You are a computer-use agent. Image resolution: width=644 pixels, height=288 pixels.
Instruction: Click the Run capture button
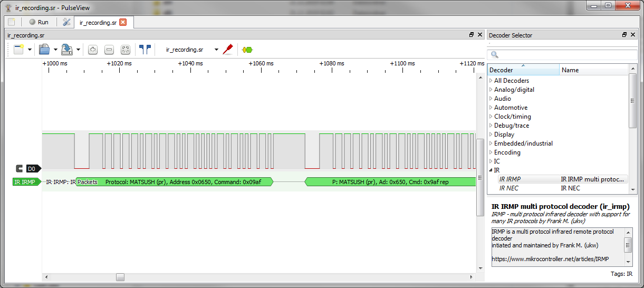[39, 22]
